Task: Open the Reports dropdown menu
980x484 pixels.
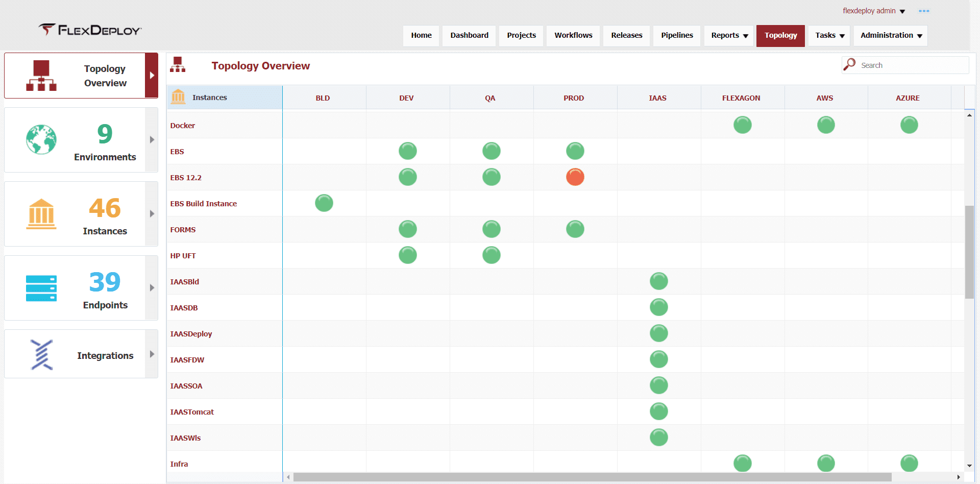Action: (729, 36)
